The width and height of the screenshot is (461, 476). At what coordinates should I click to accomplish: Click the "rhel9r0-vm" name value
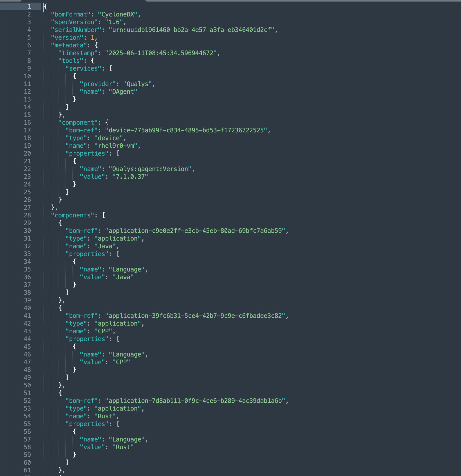116,146
